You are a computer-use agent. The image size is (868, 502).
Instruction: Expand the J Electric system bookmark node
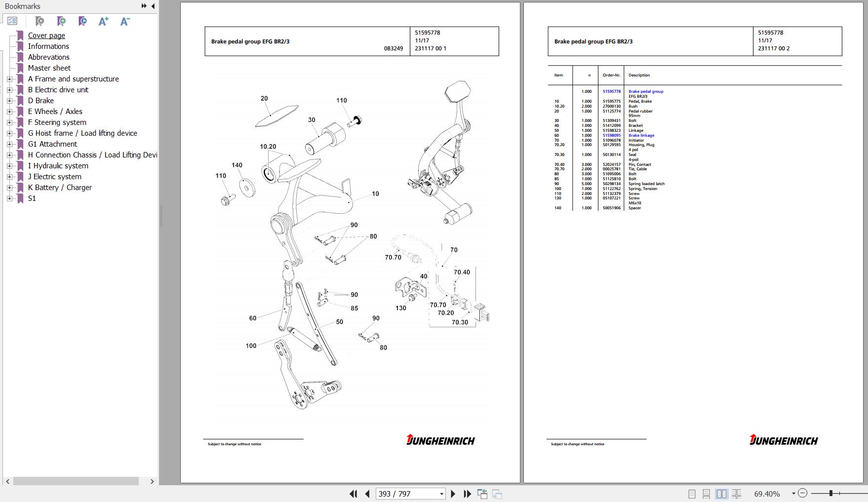click(x=9, y=177)
